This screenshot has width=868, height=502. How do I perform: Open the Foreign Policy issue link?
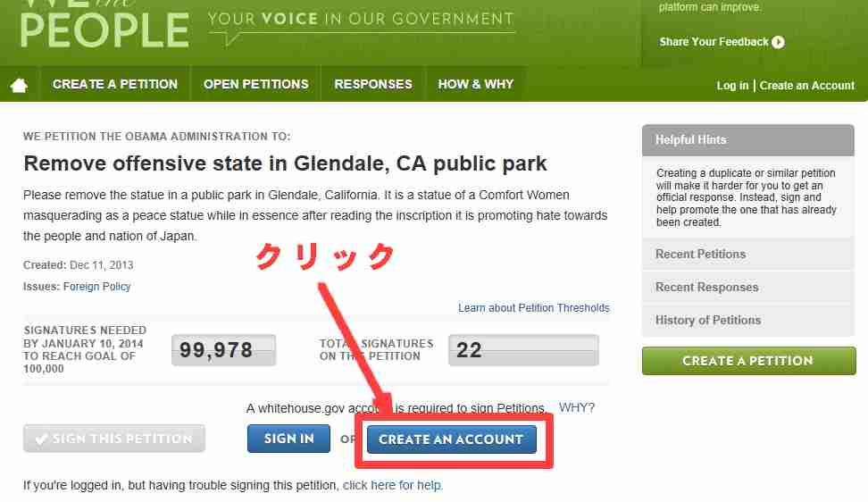coord(96,287)
